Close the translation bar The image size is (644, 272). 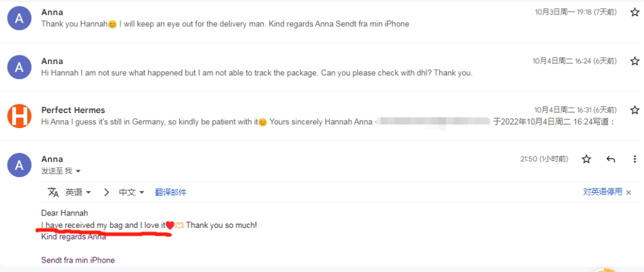628,192
